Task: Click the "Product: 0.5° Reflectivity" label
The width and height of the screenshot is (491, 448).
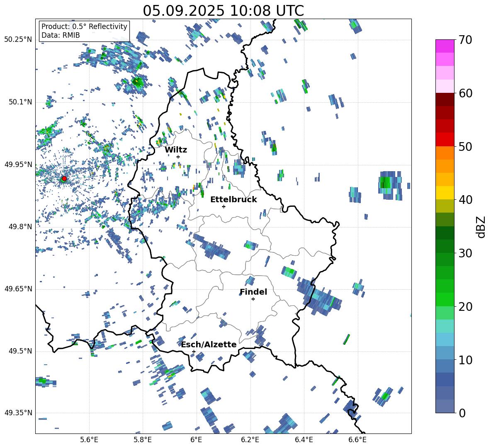Action: [x=84, y=26]
